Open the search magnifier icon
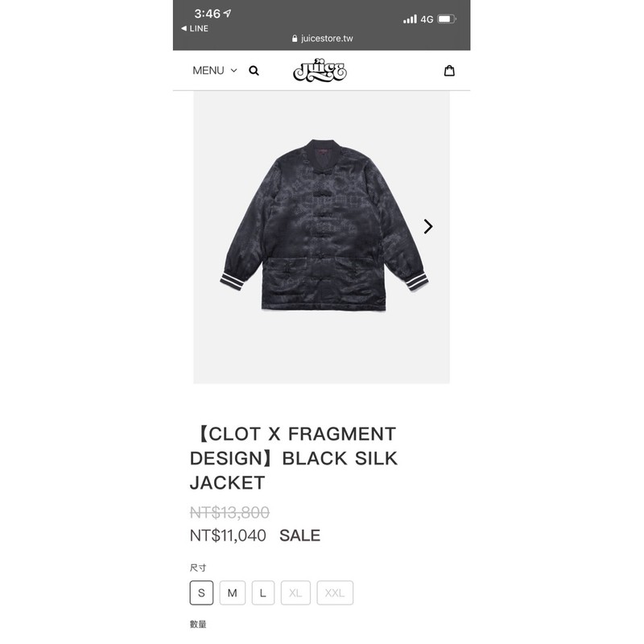The height and width of the screenshot is (644, 644). click(x=254, y=71)
